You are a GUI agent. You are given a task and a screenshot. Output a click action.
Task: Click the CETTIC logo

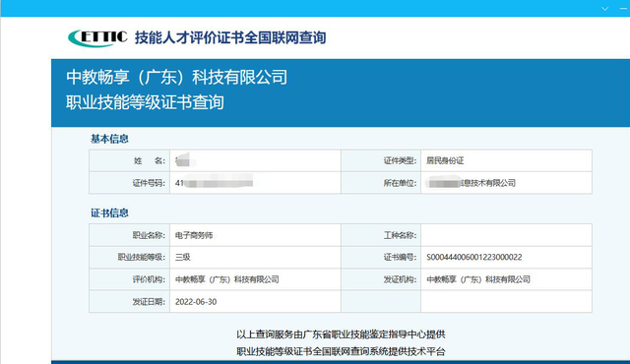(x=97, y=37)
